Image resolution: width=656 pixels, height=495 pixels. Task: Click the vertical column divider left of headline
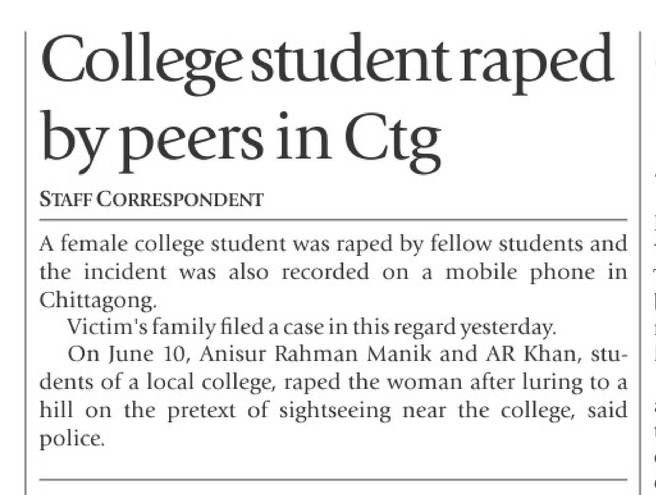click(x=28, y=250)
